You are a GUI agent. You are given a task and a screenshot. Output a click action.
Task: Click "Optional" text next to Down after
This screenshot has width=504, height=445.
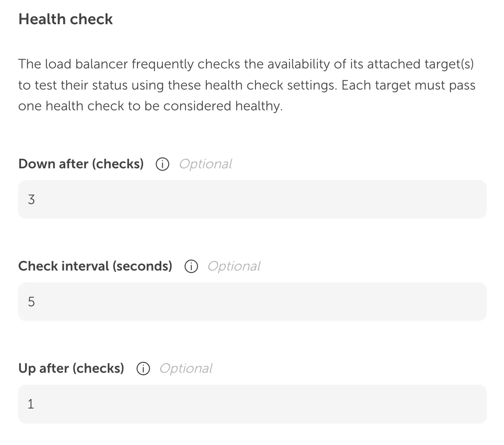point(206,164)
